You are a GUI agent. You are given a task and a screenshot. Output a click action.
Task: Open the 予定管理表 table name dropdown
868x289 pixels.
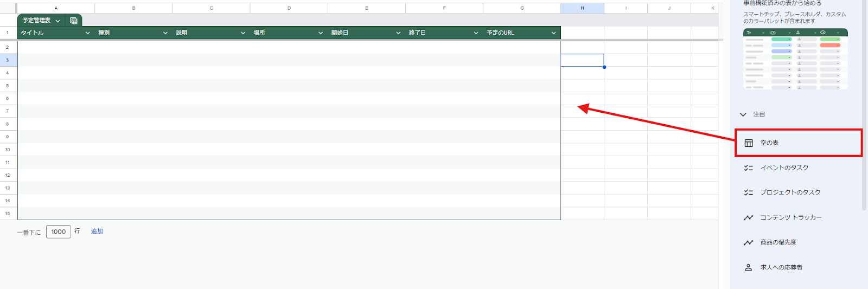(x=58, y=21)
